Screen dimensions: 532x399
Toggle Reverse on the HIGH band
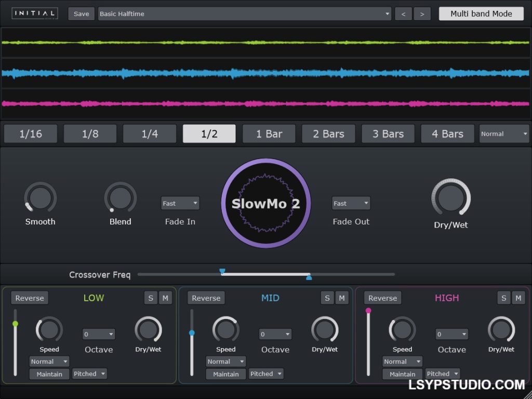pos(383,298)
